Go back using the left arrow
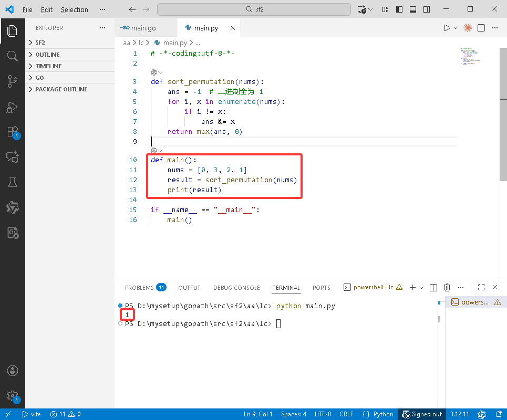 132,9
